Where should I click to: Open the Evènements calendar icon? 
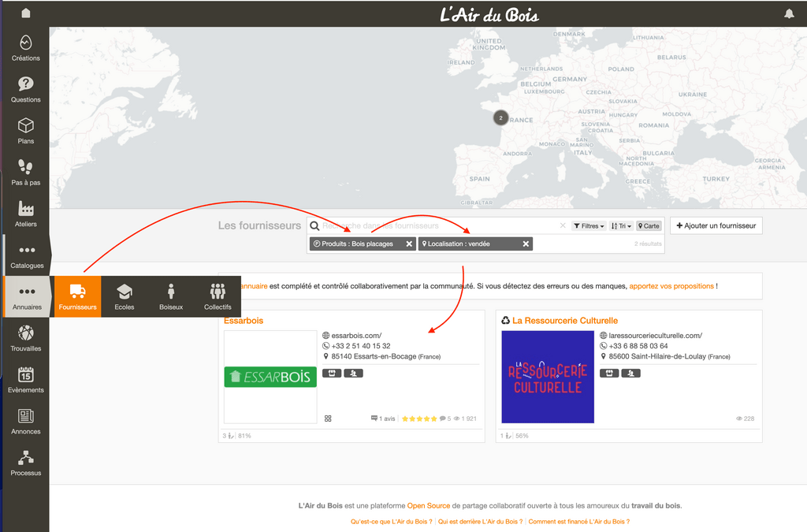(25, 380)
